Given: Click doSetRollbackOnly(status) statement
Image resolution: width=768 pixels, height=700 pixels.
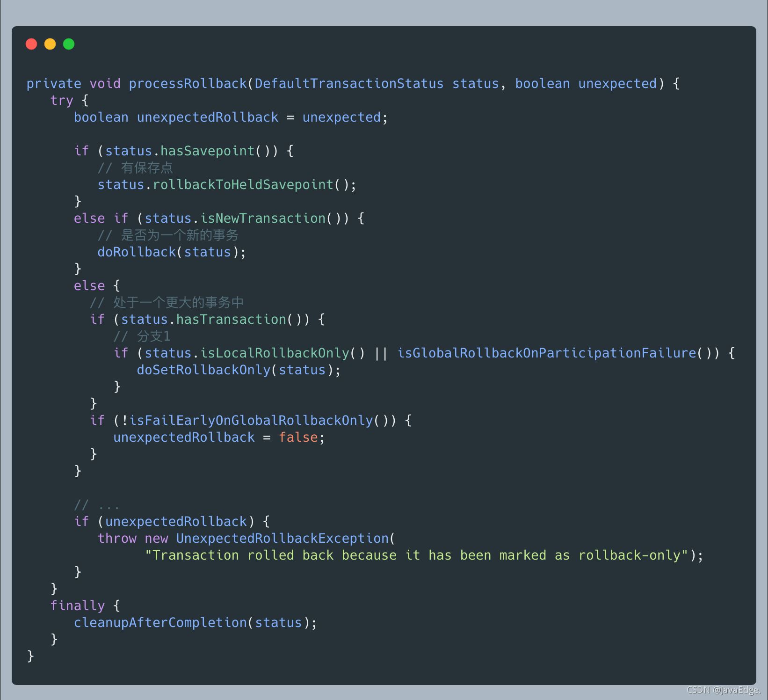Looking at the screenshot, I should pyautogui.click(x=239, y=370).
